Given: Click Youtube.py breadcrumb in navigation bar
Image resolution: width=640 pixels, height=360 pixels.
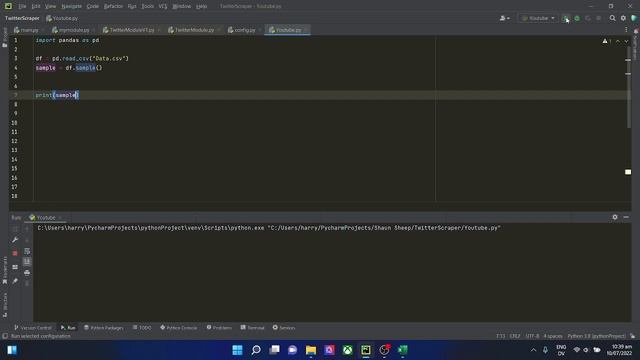Looking at the screenshot, I should pyautogui.click(x=62, y=18).
